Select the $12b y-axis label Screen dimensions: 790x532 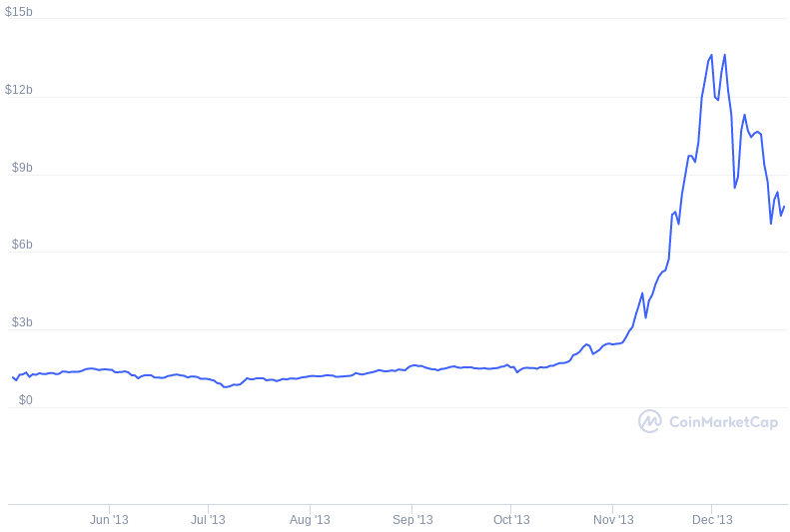[x=19, y=90]
